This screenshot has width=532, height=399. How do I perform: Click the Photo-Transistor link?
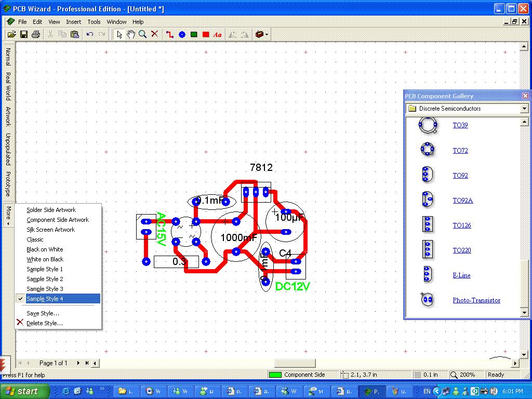pyautogui.click(x=476, y=300)
